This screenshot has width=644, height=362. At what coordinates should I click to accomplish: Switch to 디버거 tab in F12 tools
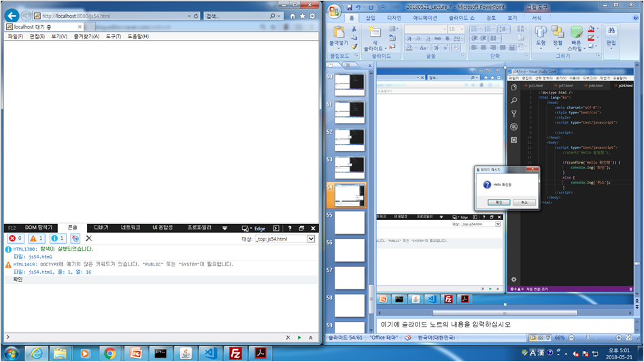tap(101, 228)
